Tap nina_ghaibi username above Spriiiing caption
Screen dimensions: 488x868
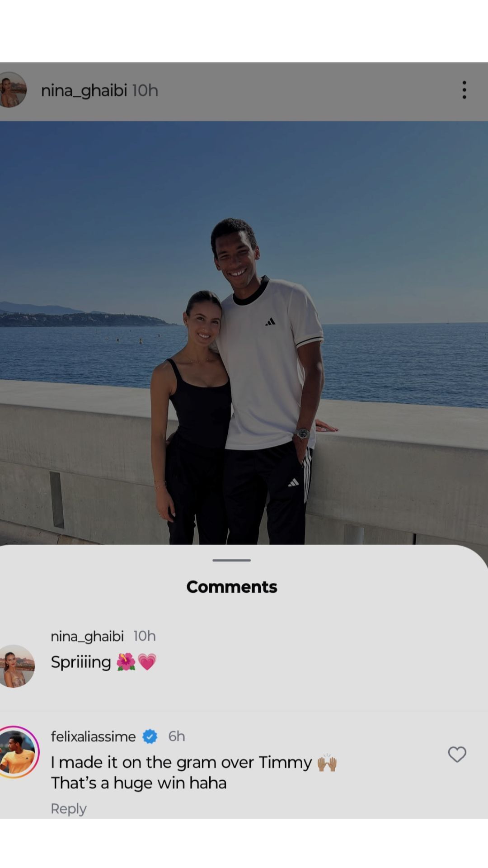[x=87, y=636]
